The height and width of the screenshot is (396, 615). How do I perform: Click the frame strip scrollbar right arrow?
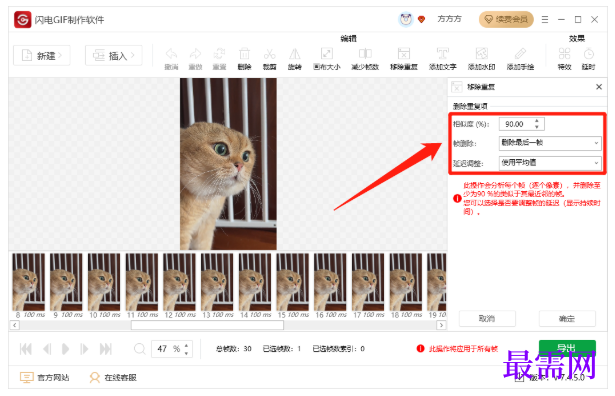click(441, 325)
